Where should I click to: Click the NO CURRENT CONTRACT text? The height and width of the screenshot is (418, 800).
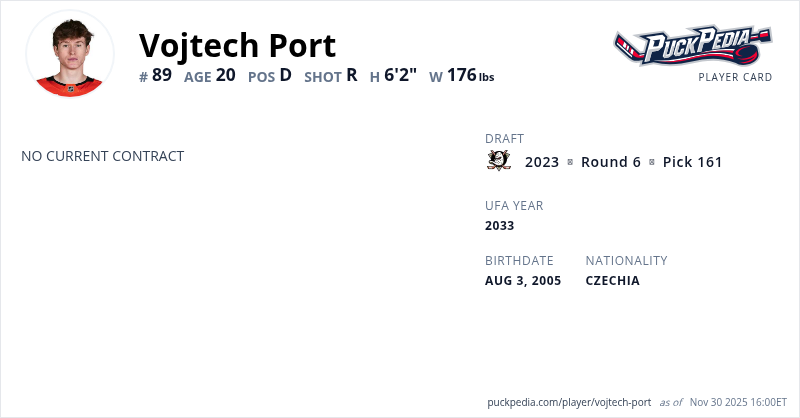[102, 156]
